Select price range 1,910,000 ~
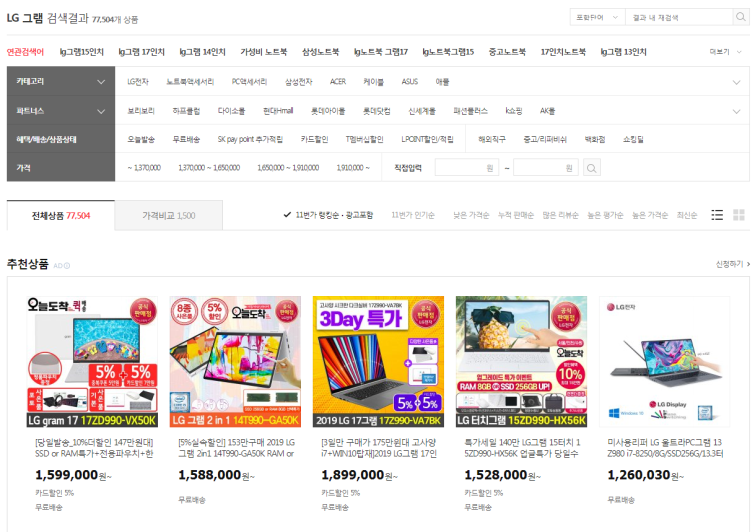The image size is (755, 532). pyautogui.click(x=353, y=168)
